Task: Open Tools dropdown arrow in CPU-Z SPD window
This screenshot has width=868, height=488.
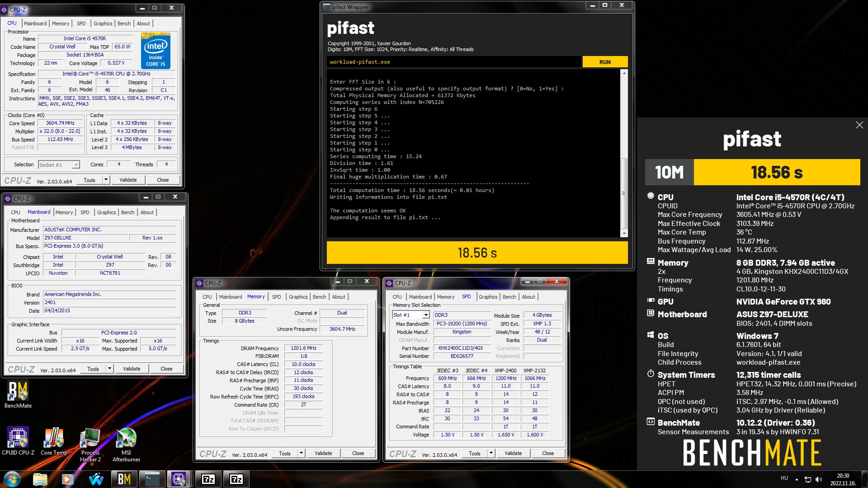Action: (491, 453)
